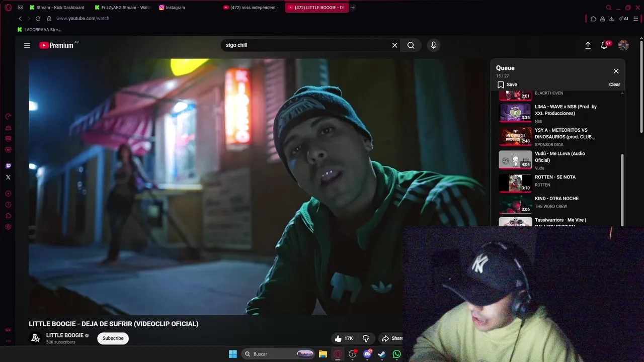The image size is (644, 362).
Task: Open OBS Studio from taskbar
Action: (x=353, y=354)
